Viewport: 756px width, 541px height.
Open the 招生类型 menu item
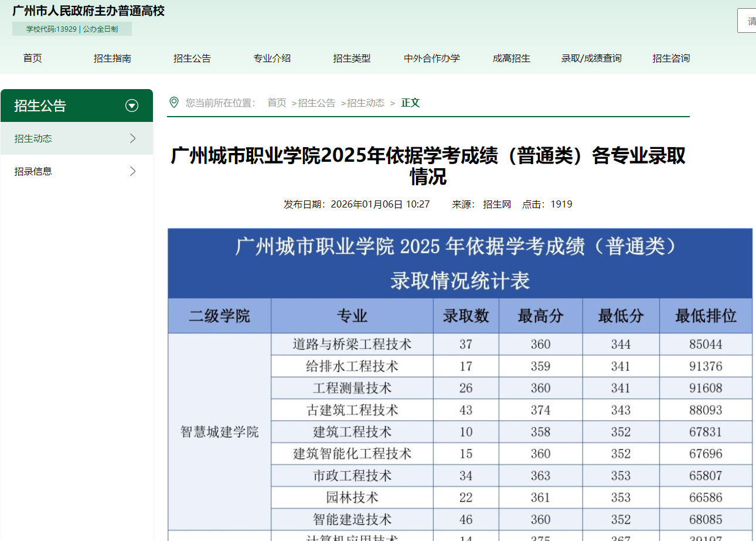coord(352,58)
